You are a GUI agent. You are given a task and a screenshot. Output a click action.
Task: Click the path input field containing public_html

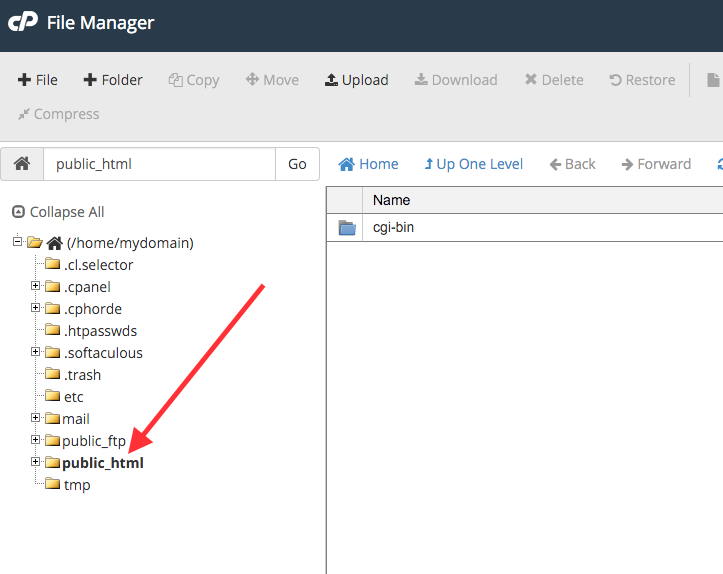pyautogui.click(x=158, y=164)
